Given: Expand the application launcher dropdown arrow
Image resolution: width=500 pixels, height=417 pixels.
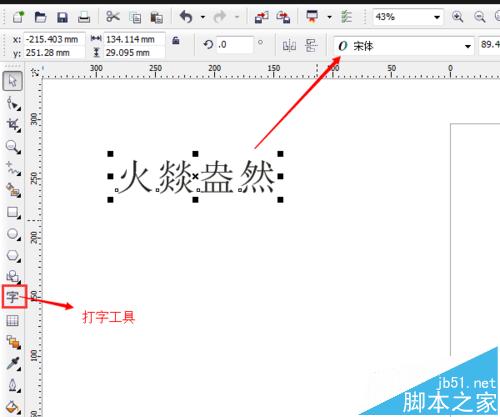Looking at the screenshot, I should point(329,17).
